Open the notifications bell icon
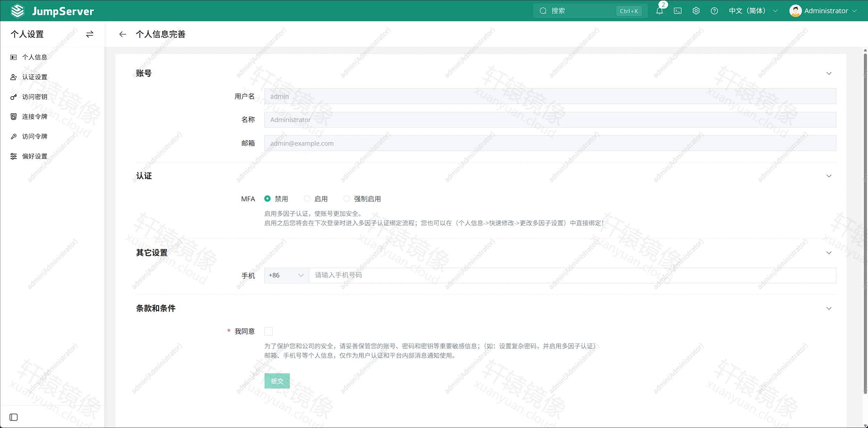The width and height of the screenshot is (868, 428). [659, 11]
